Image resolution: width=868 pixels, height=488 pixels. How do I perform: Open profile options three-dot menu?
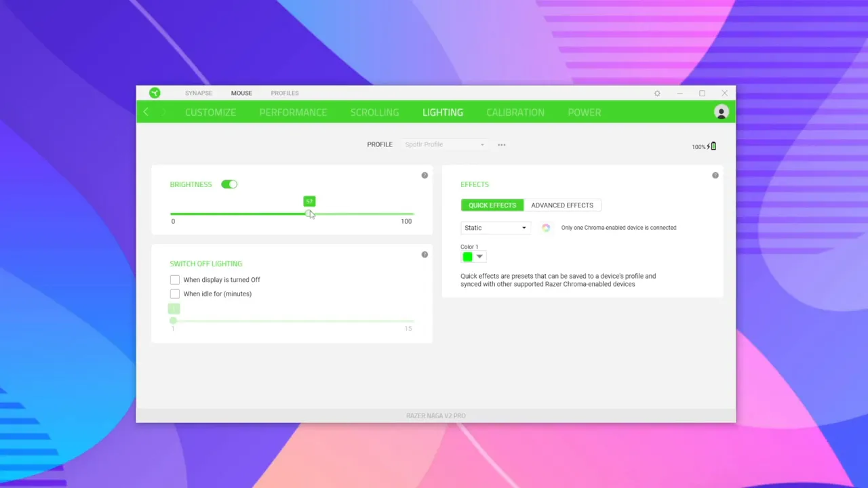point(502,144)
